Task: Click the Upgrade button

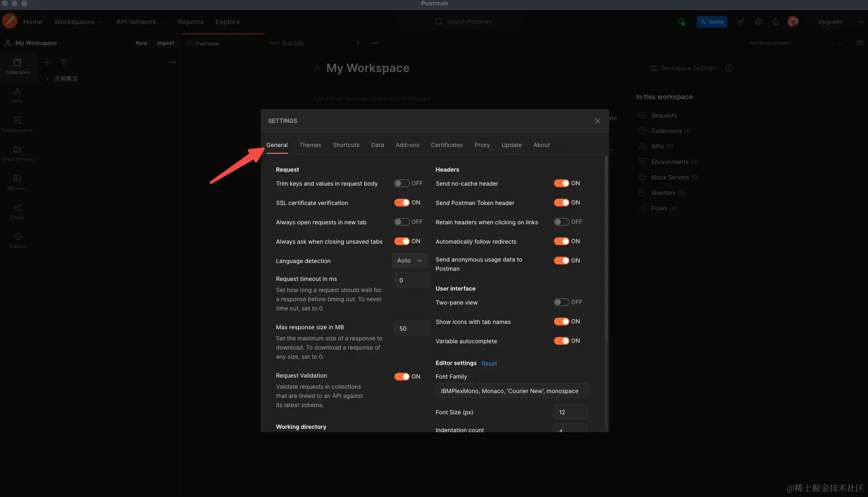Action: click(x=830, y=22)
